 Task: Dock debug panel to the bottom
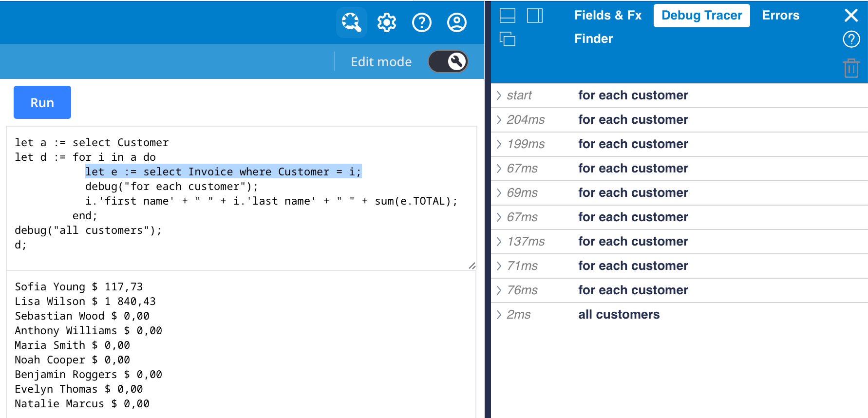[x=508, y=16]
